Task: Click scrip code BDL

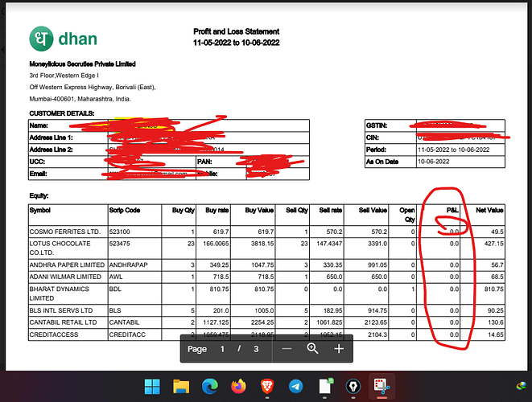Action: (115, 289)
